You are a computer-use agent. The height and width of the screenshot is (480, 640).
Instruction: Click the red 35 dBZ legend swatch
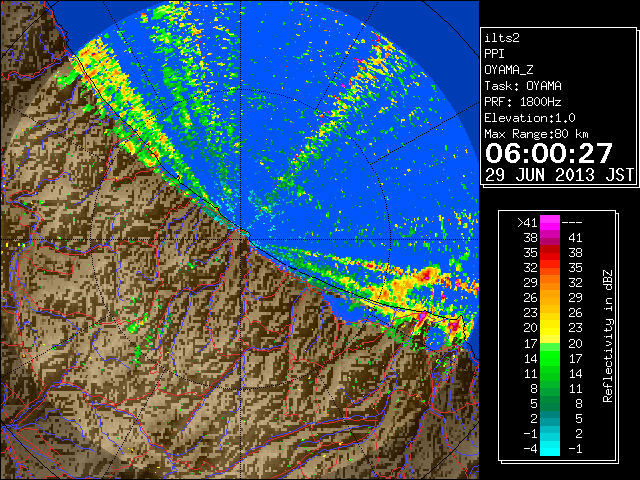click(x=550, y=253)
